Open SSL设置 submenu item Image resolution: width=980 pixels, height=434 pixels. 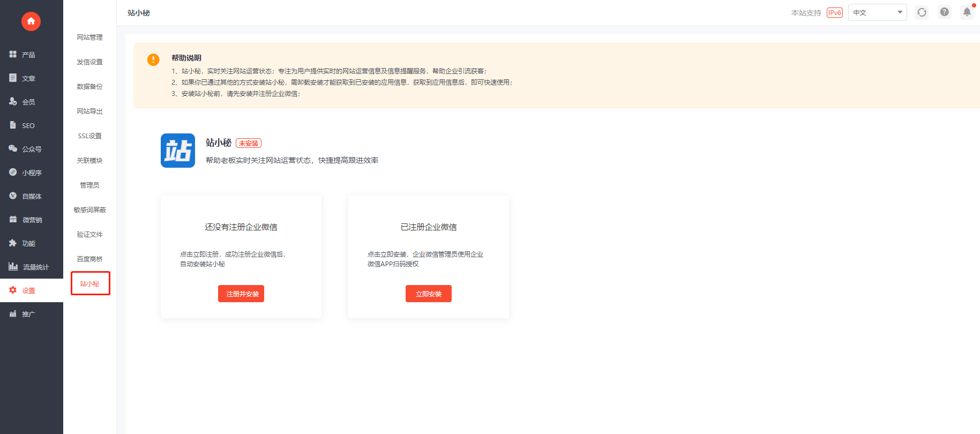pos(89,136)
